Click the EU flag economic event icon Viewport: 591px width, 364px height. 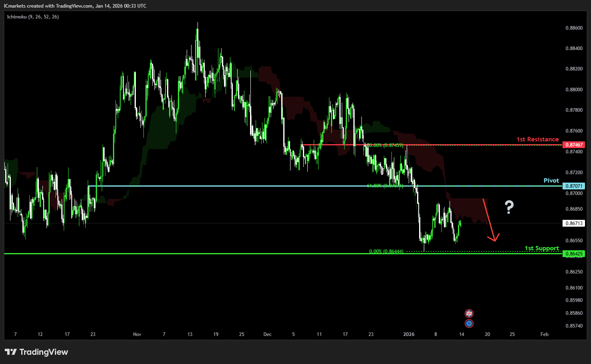(469, 323)
